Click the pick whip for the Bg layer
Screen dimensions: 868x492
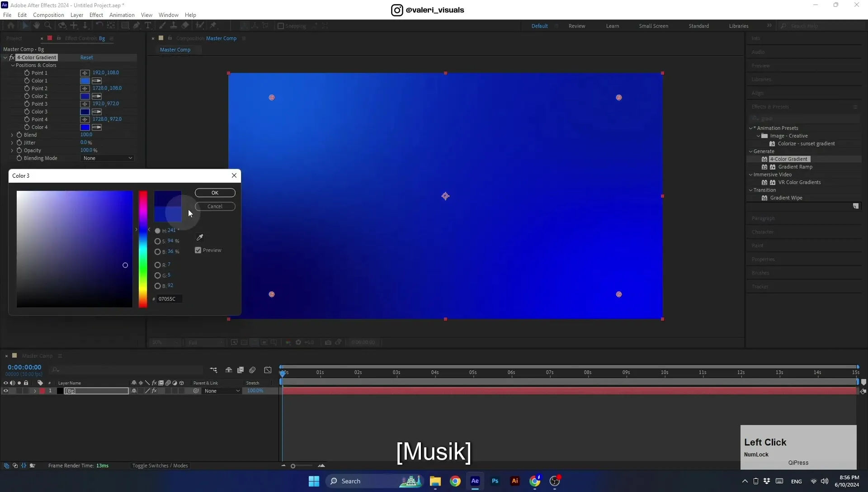tap(196, 391)
